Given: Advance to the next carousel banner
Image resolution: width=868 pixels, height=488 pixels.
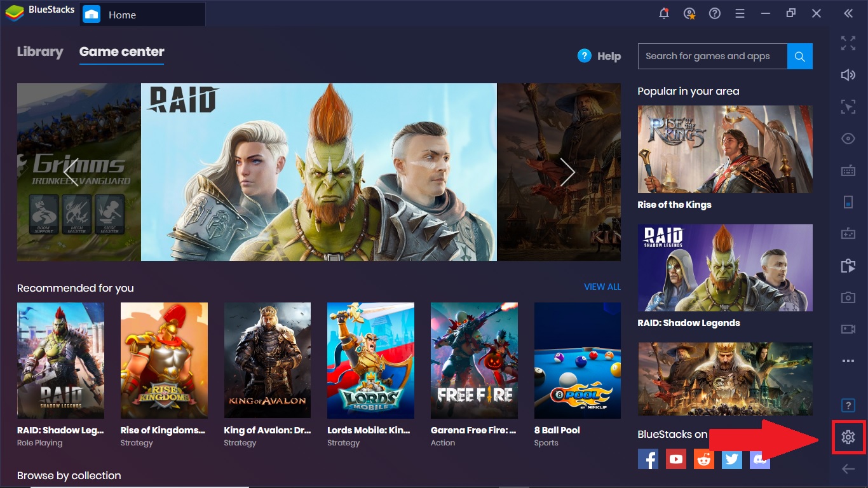Looking at the screenshot, I should 567,172.
